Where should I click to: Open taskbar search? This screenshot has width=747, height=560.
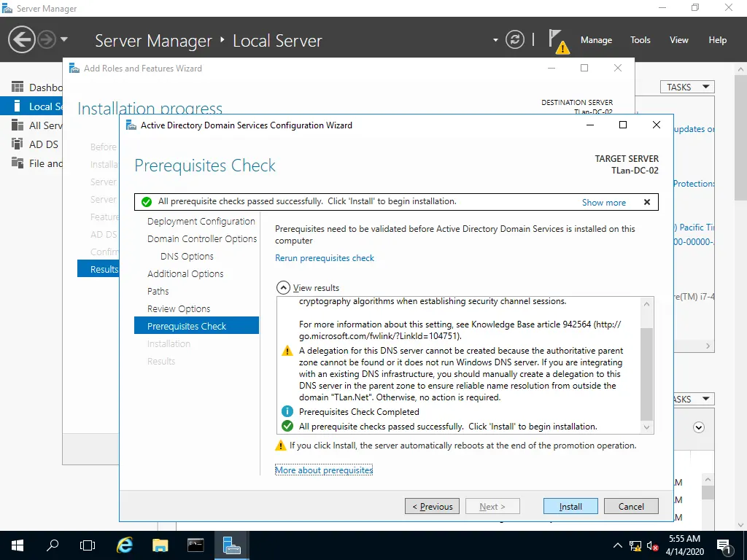click(53, 545)
